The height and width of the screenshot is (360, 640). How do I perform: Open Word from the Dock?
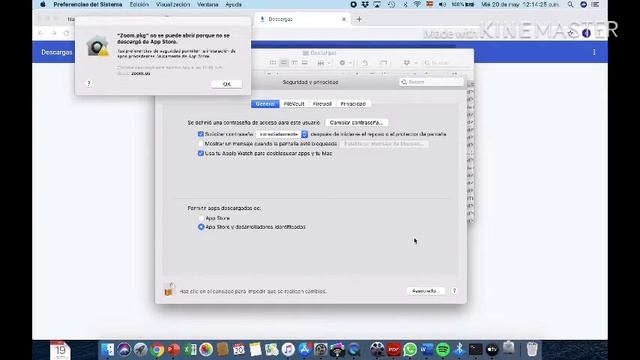tap(427, 350)
